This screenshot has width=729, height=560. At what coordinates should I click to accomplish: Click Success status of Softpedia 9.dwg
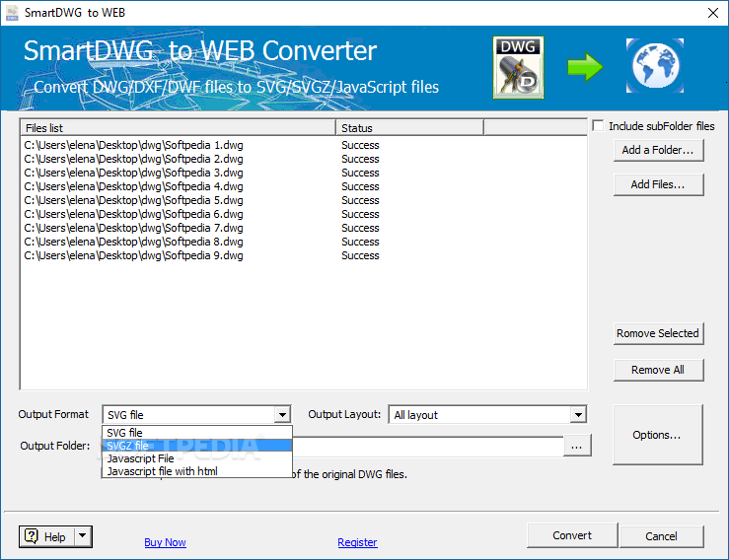point(360,255)
